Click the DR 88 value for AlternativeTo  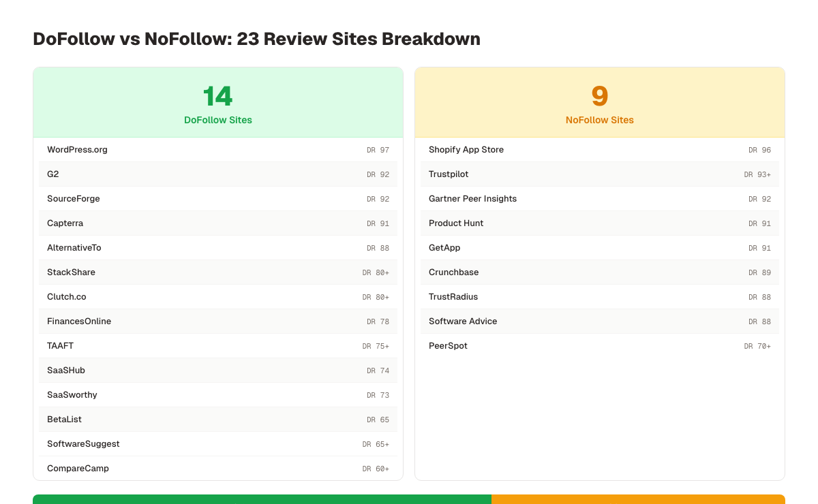378,248
